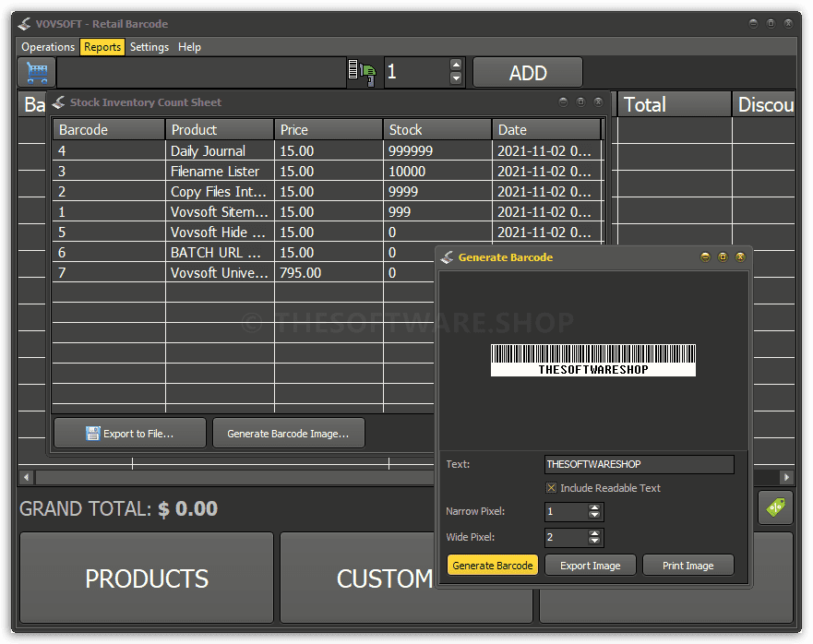Click the Wide Pixel number field
The height and width of the screenshot is (644, 813).
(x=567, y=538)
